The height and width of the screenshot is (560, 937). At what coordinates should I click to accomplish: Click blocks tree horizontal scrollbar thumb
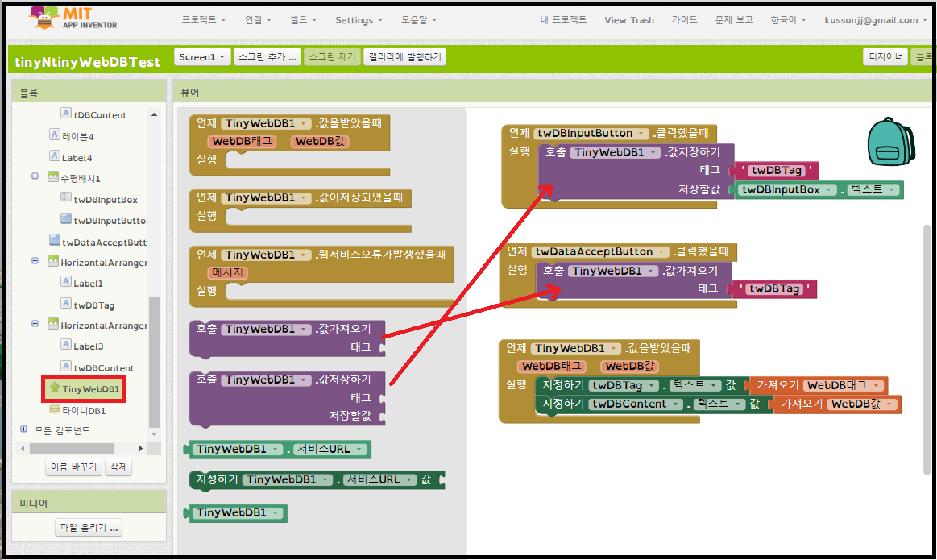72,448
